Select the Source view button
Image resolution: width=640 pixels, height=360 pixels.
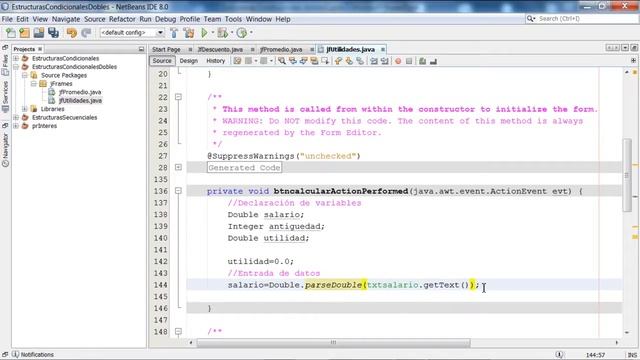(162, 61)
